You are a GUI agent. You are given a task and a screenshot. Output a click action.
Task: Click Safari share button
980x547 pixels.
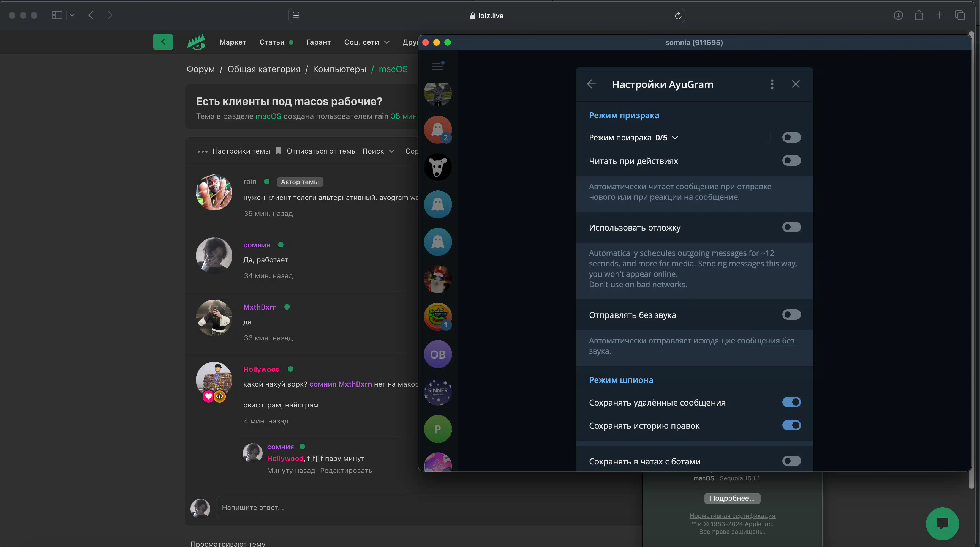(919, 15)
